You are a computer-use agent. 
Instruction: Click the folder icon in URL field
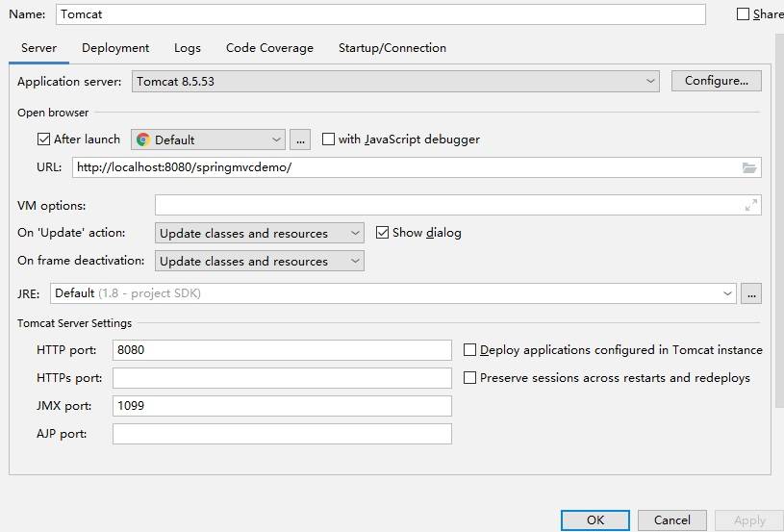coord(748,167)
